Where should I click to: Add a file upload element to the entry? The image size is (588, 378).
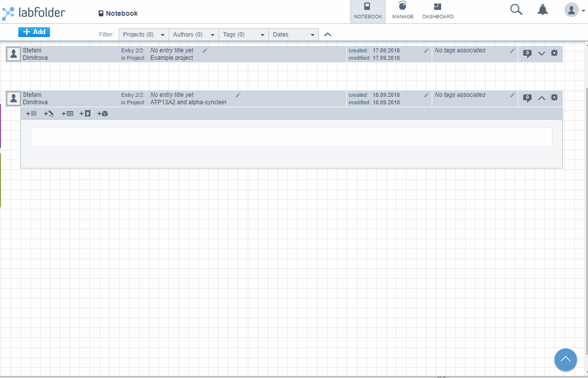point(85,114)
